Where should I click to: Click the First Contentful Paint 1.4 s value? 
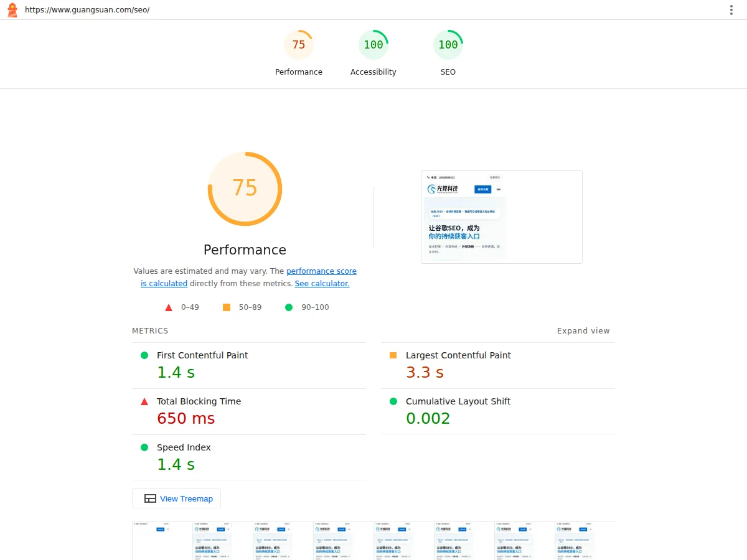[176, 372]
